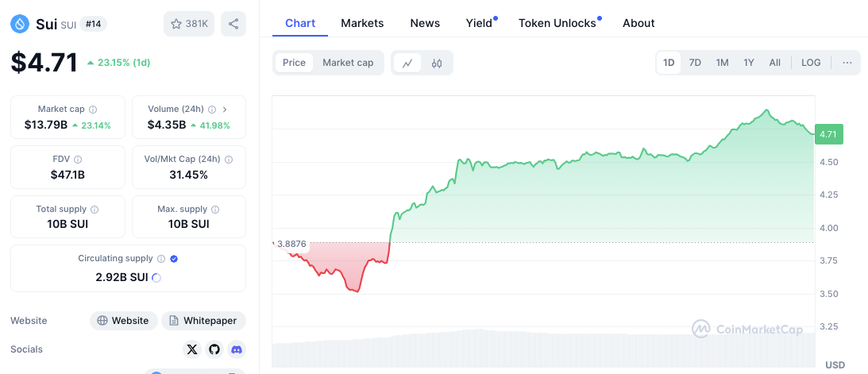
Task: Switch to the Token Unlocks tab
Action: tap(557, 23)
